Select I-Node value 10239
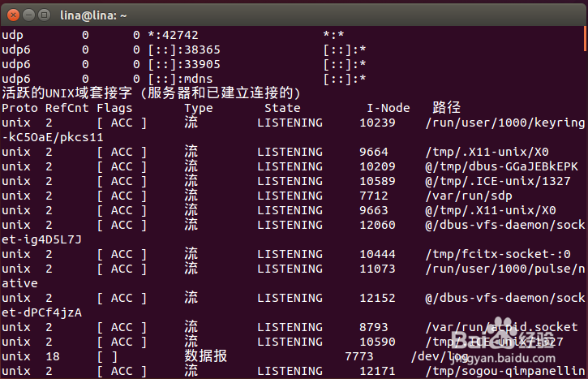The height and width of the screenshot is (379, 588). pyautogui.click(x=377, y=123)
